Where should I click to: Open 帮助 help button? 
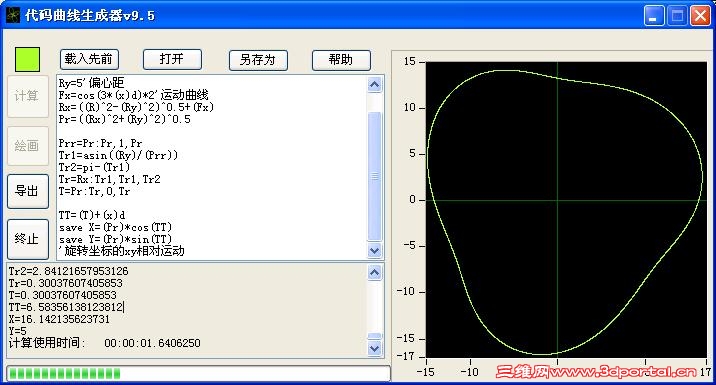pyautogui.click(x=341, y=60)
